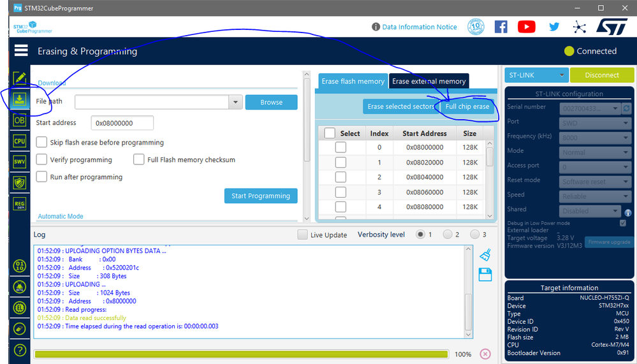Open the Frequency 8000 dropdown
Viewport: 637px width, 364px height.
(x=595, y=138)
